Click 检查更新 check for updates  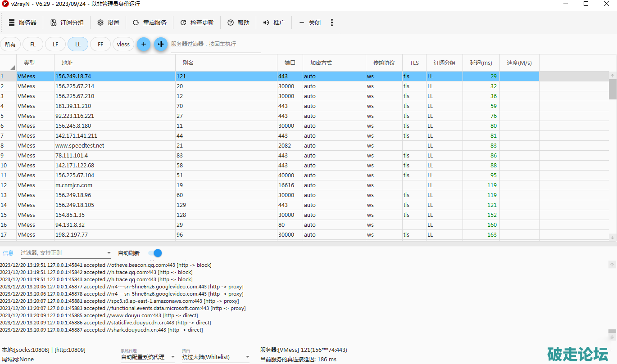197,22
